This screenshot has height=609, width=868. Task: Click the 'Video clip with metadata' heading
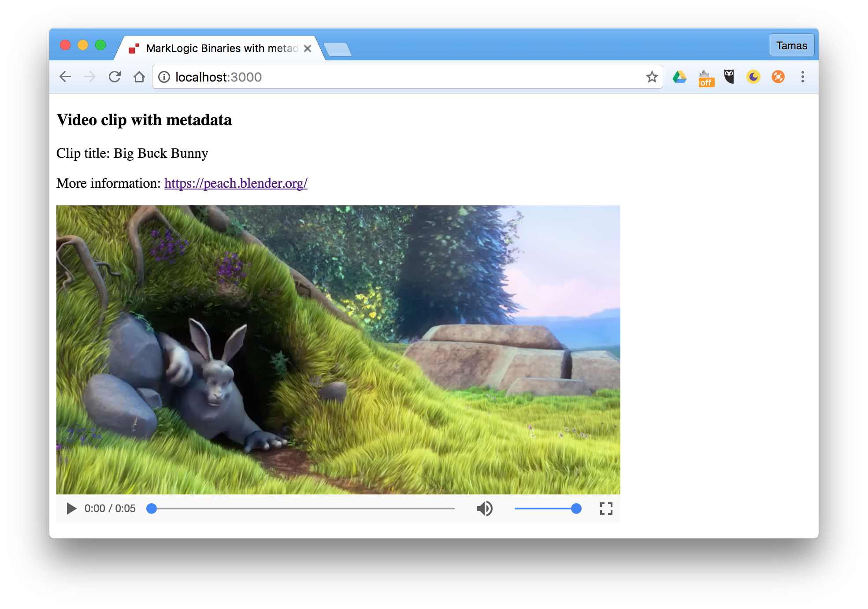click(144, 120)
